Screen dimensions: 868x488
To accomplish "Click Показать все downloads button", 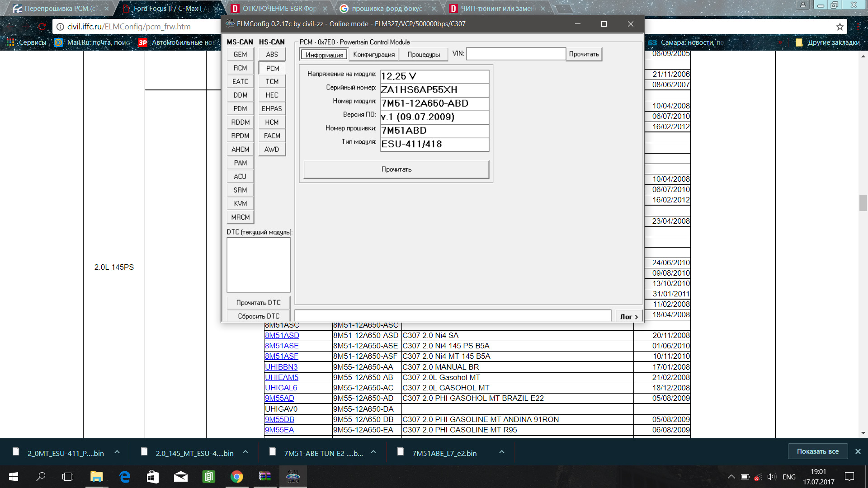I will (x=817, y=451).
